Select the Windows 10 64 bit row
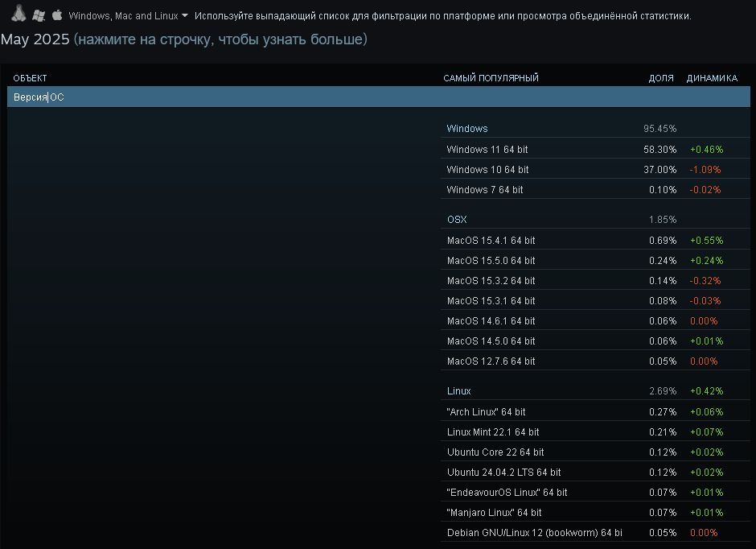The height and width of the screenshot is (549, 756). pos(595,169)
